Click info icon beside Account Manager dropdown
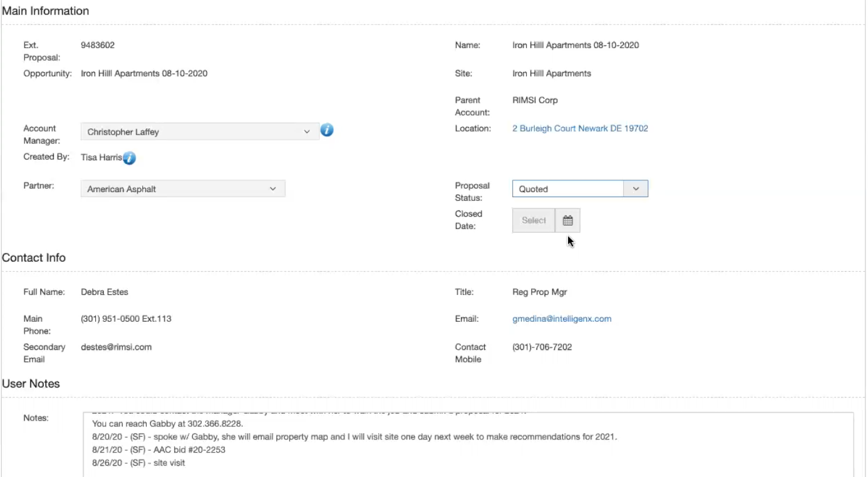 click(x=327, y=130)
